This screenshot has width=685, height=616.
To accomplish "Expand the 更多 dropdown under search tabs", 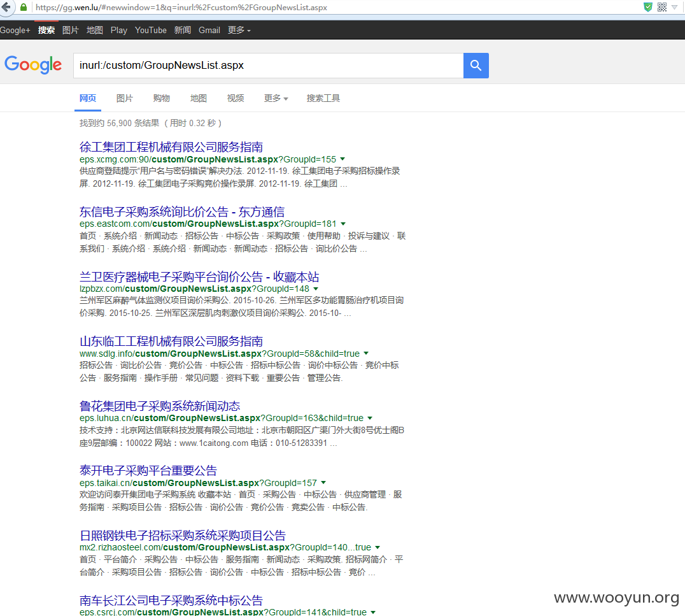I will [x=276, y=98].
